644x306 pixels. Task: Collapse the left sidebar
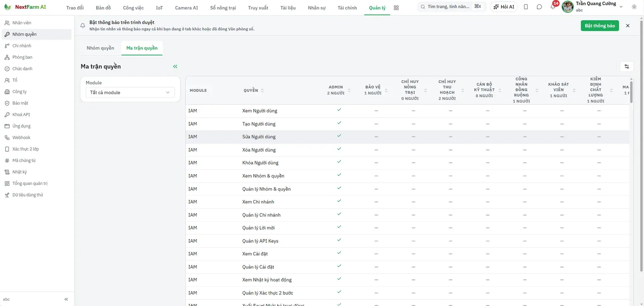66,299
